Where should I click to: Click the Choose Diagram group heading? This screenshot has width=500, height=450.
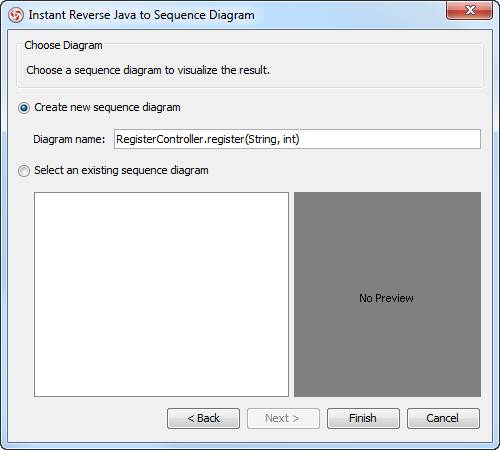coord(63,45)
